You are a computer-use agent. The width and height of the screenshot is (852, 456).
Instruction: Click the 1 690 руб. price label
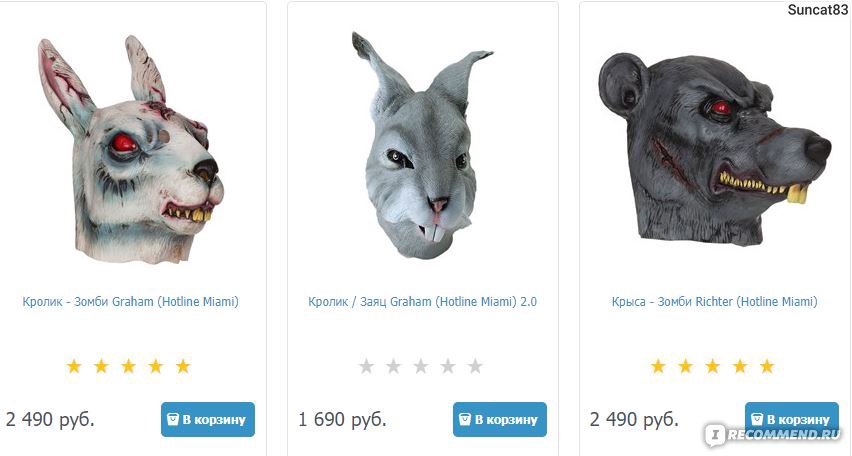tap(342, 420)
